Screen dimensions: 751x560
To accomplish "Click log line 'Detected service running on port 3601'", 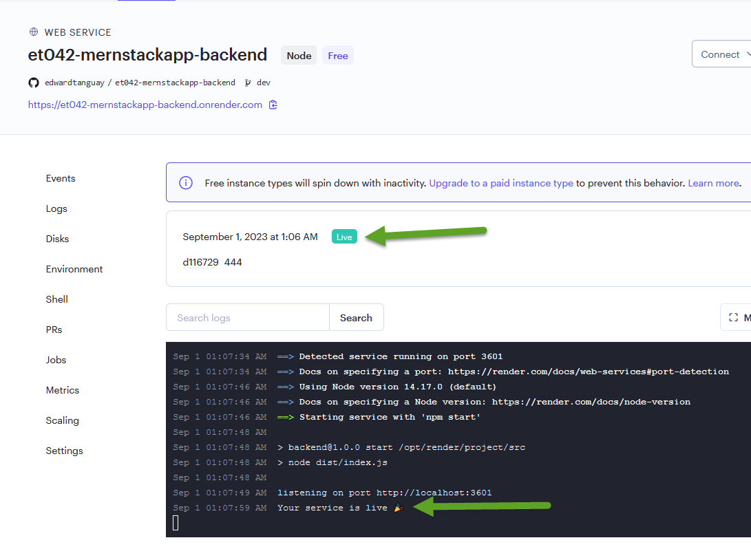I will (401, 356).
